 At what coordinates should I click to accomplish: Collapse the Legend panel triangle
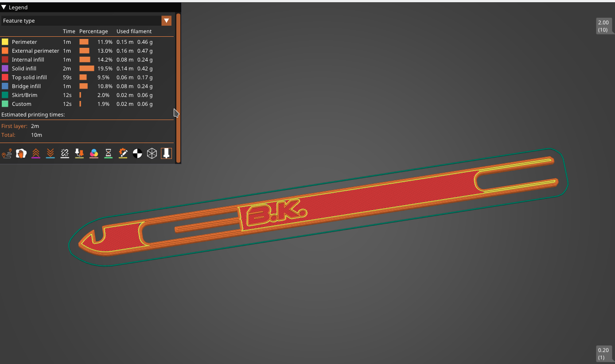(x=4, y=8)
